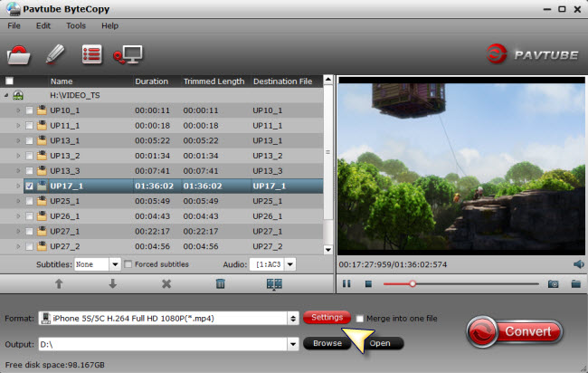Click the preview seek slider
This screenshot has height=373, width=588.
tap(460, 284)
